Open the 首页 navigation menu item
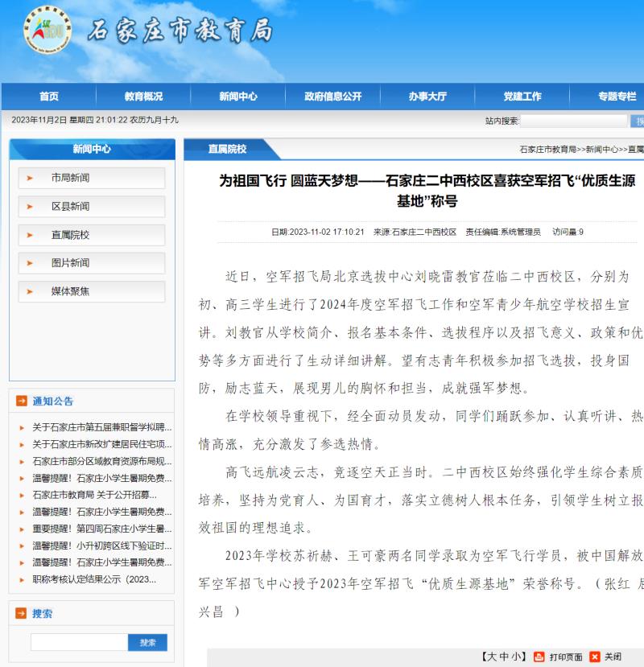 48,97
